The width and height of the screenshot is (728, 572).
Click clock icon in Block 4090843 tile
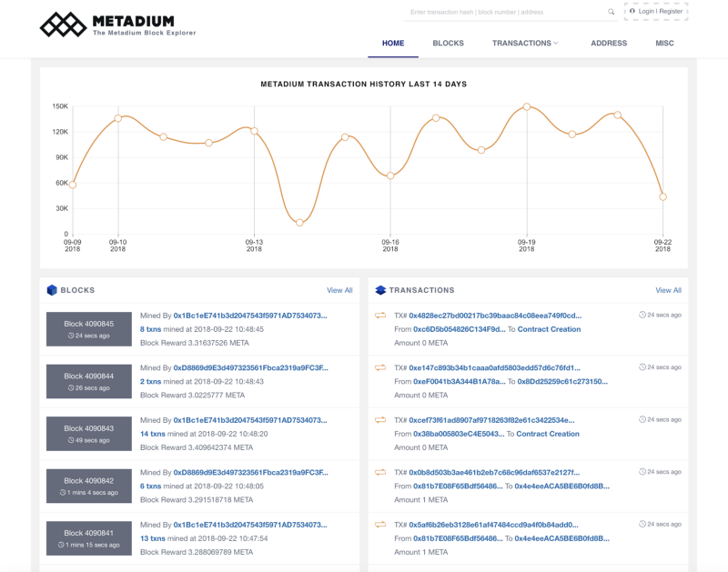pyautogui.click(x=71, y=440)
